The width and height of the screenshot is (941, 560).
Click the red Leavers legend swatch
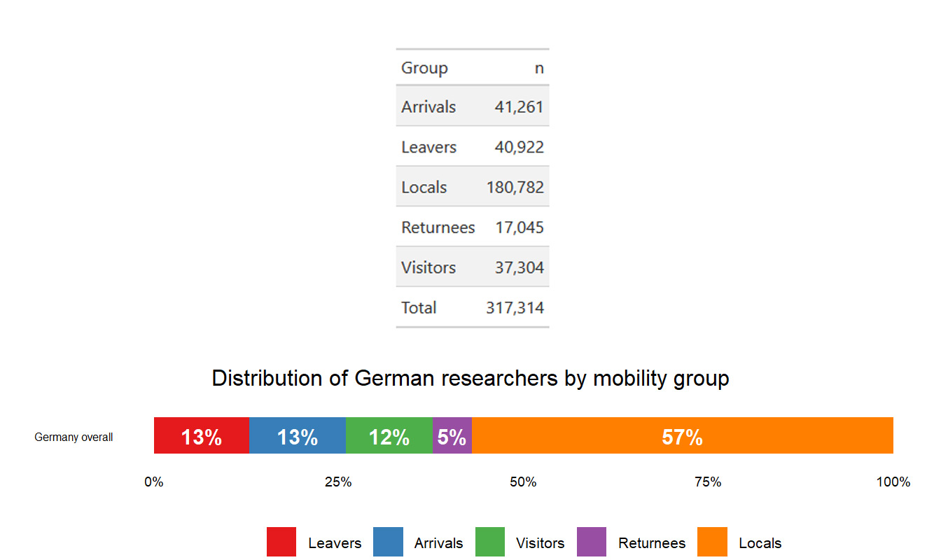click(281, 542)
